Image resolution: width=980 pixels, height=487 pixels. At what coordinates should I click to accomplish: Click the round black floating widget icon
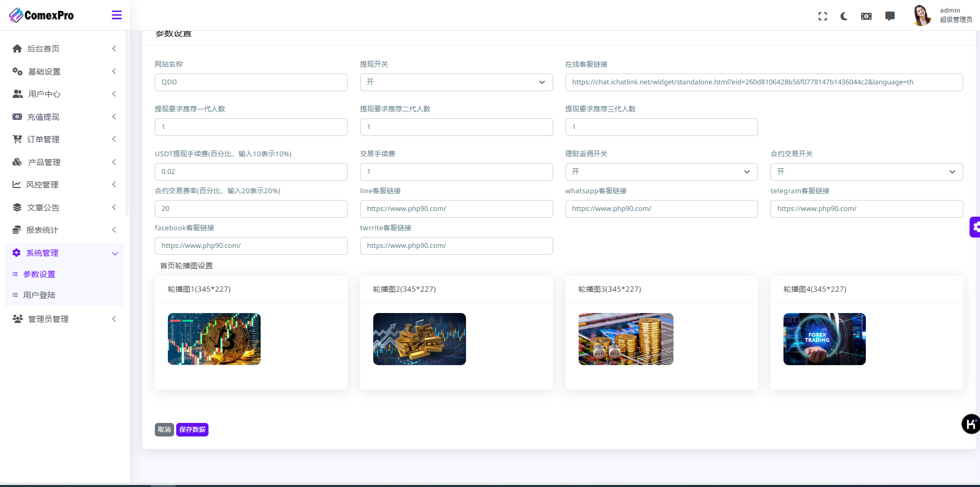point(970,424)
